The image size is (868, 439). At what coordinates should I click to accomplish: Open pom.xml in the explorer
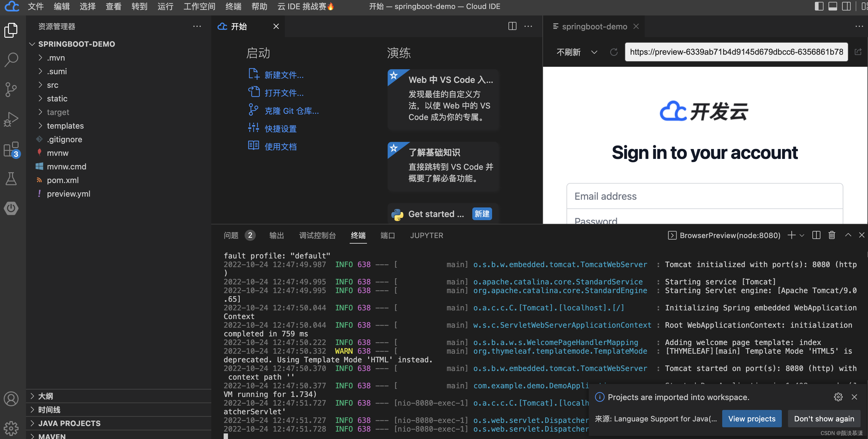pos(63,180)
